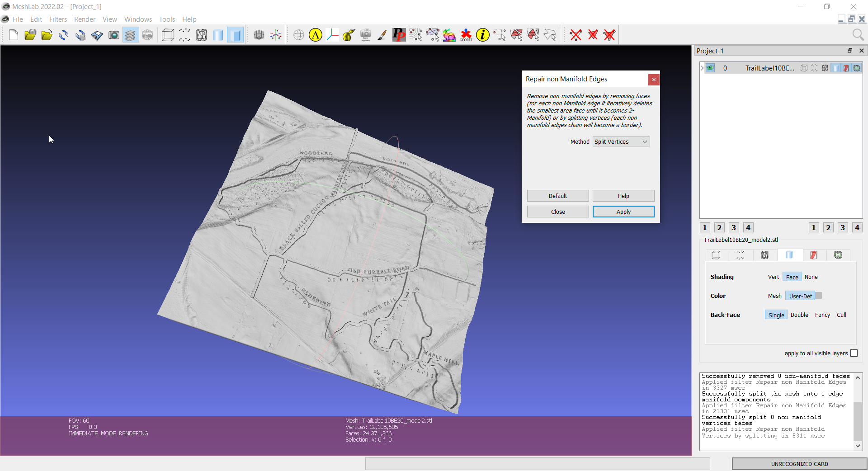This screenshot has width=868, height=471.
Task: Open the Filters menu
Action: [58, 19]
